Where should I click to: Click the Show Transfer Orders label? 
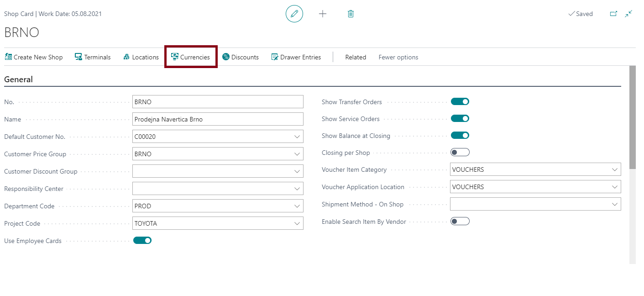coord(352,102)
